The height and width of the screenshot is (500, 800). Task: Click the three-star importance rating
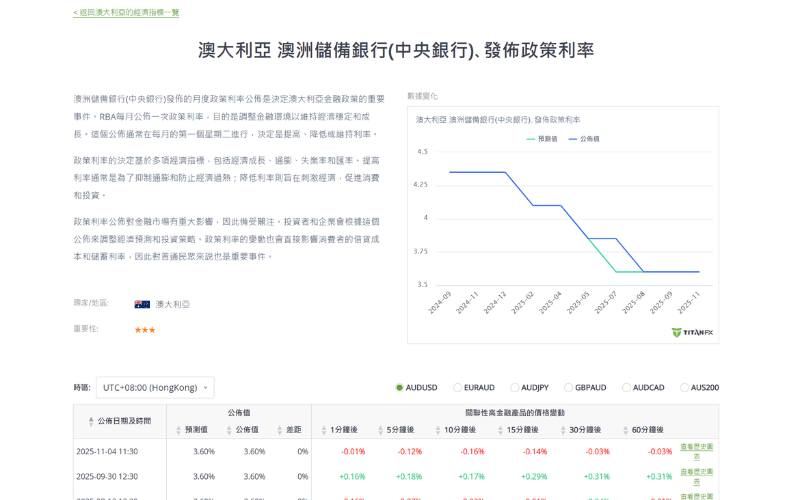pyautogui.click(x=145, y=330)
